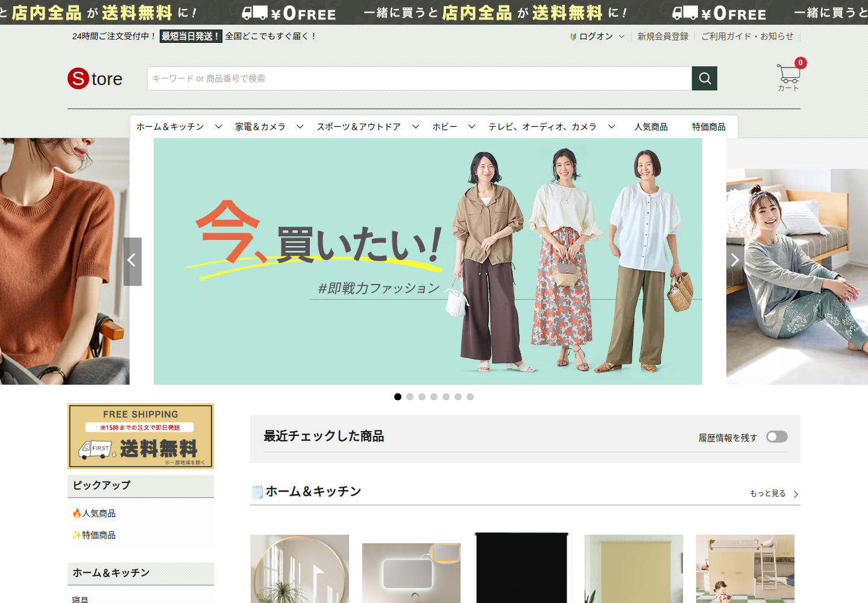Click the search magnifier button
The image size is (868, 603).
(705, 78)
